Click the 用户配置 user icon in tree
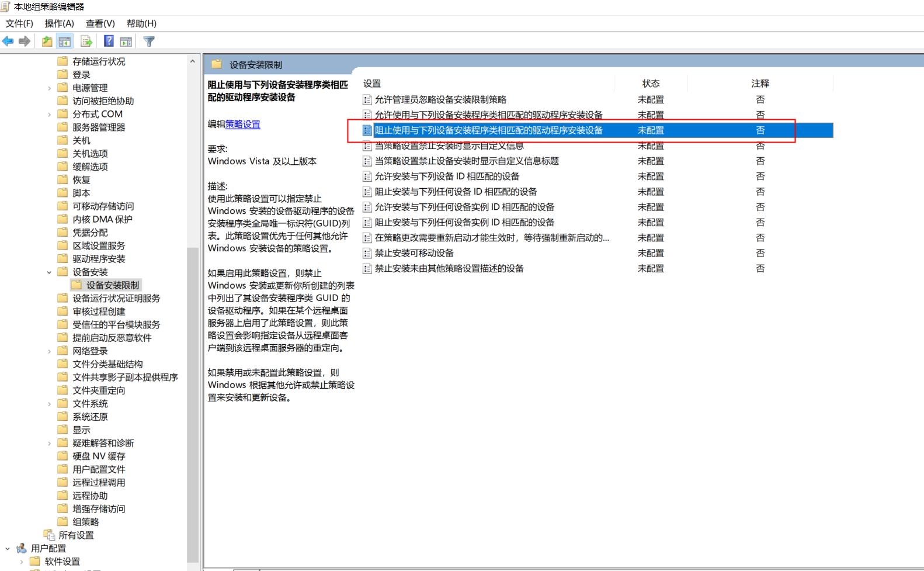This screenshot has height=571, width=924. 22,548
